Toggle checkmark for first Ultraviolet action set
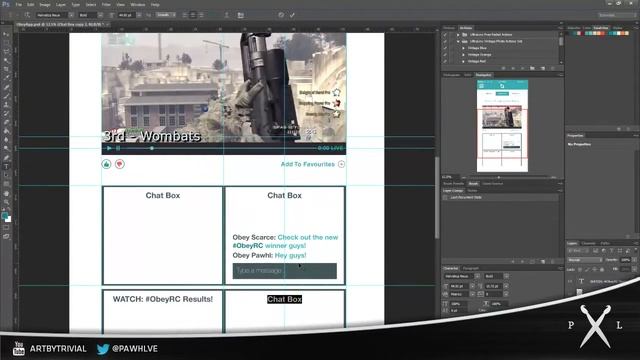This screenshot has height=360, width=640. 445,35
